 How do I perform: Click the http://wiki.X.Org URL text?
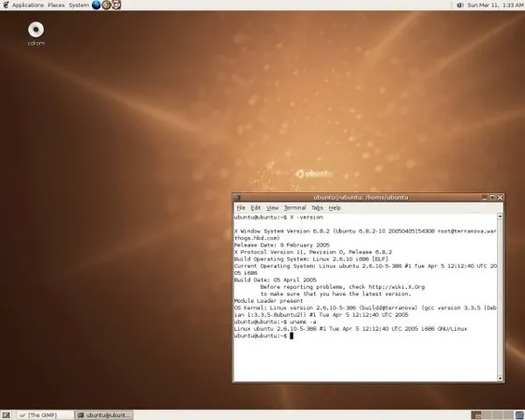pyautogui.click(x=397, y=287)
